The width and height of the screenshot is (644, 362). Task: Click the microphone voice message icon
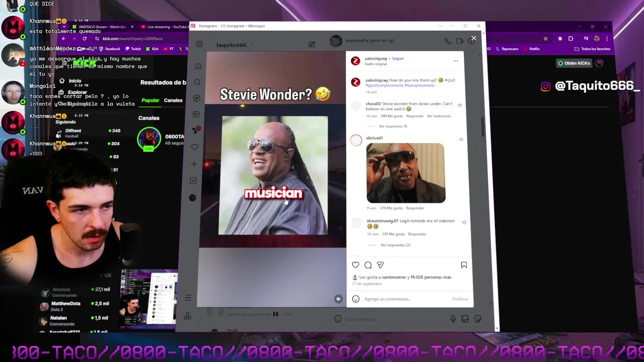(453, 319)
